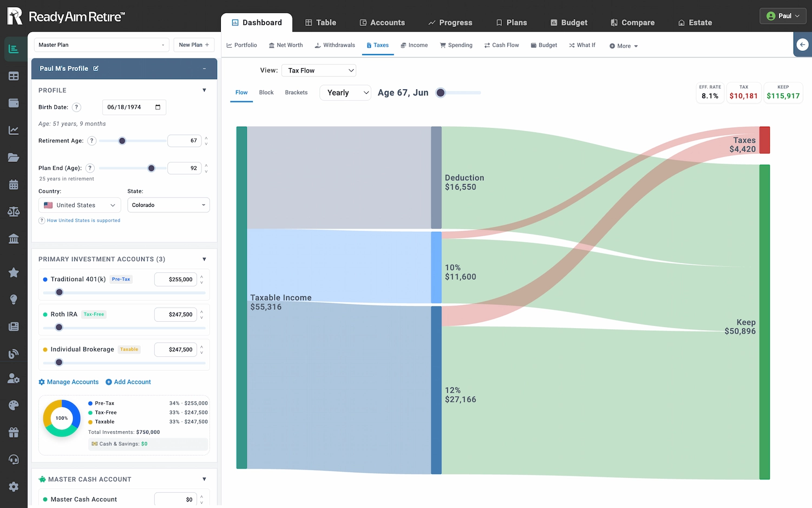Select the Flow view toggle
Screen dimensions: 812x508
click(241, 93)
